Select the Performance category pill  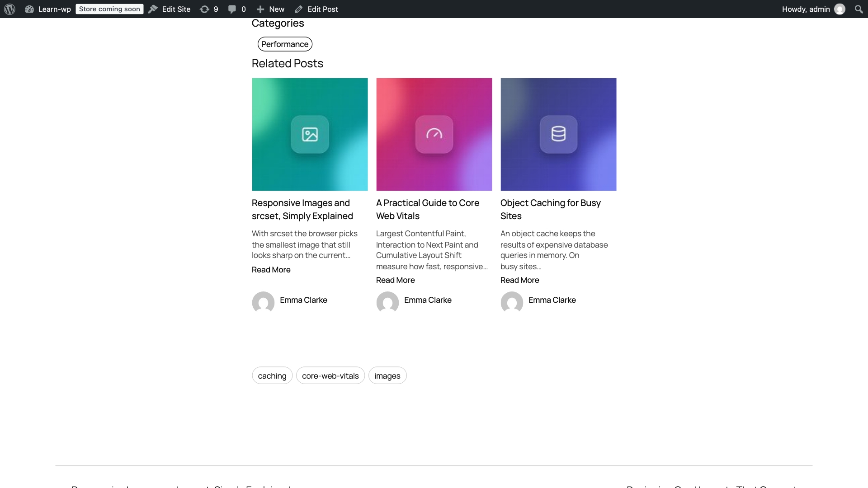click(x=285, y=44)
